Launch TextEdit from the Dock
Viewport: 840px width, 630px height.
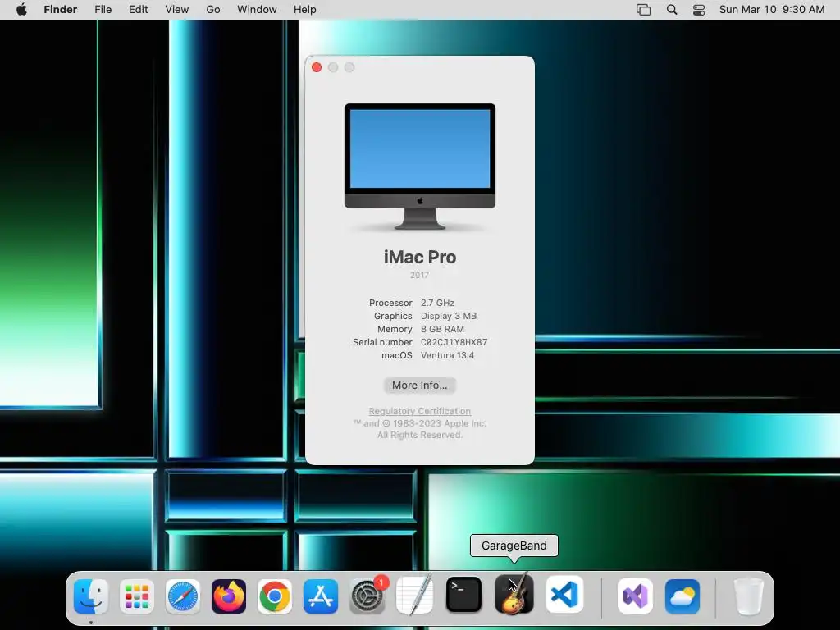(414, 595)
